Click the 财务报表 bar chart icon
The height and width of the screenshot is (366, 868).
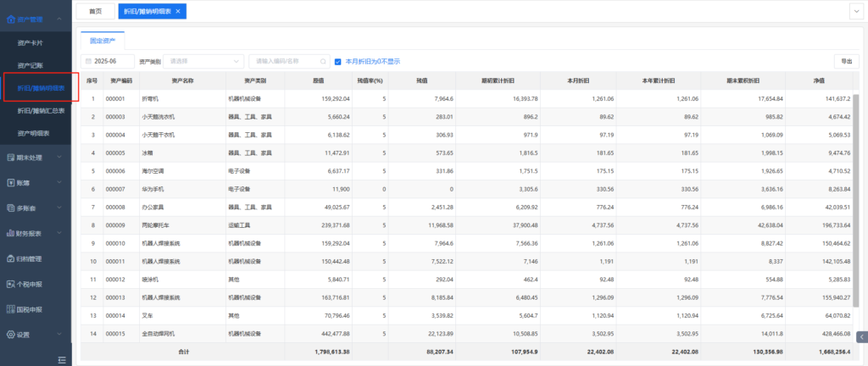(x=10, y=233)
